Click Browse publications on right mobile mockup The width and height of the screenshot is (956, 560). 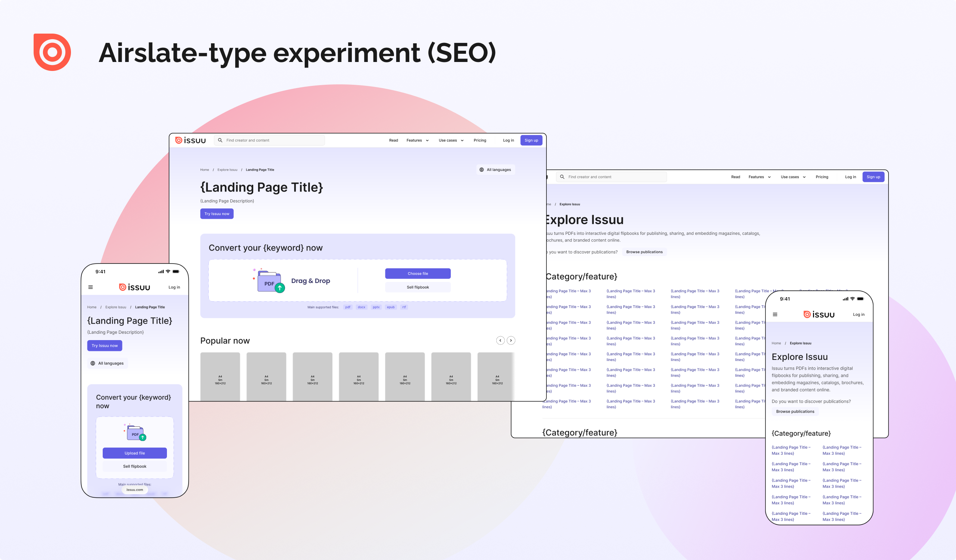coord(795,411)
